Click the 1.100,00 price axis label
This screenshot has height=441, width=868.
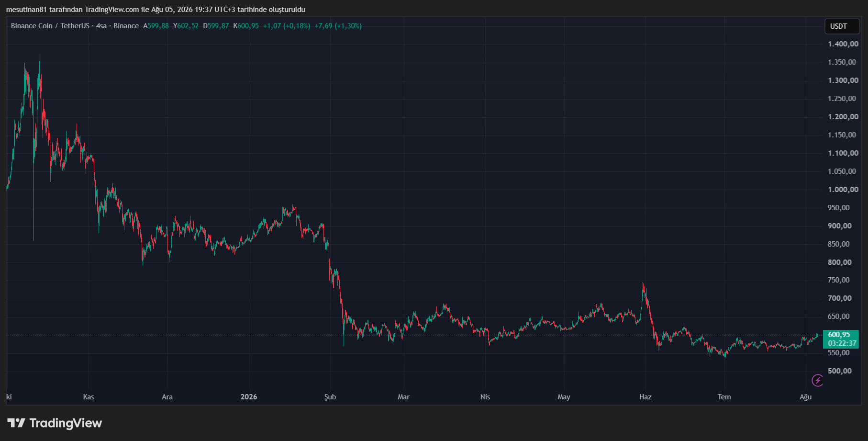click(843, 153)
